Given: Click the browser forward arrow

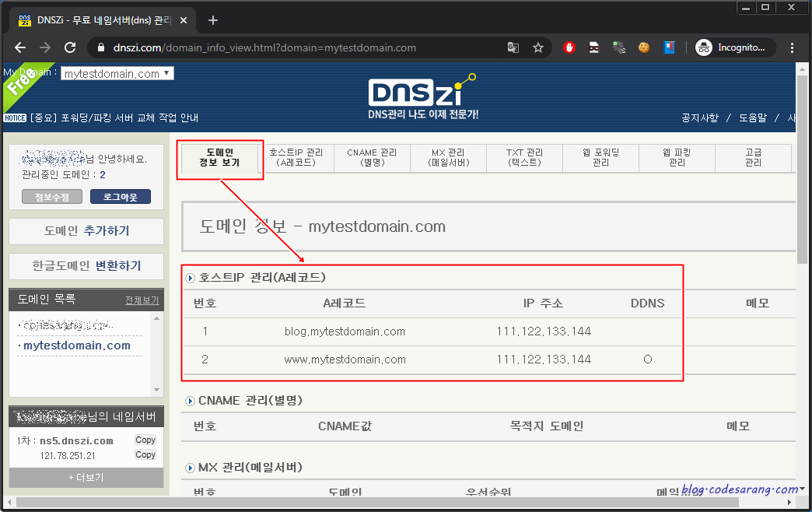Looking at the screenshot, I should [x=45, y=47].
